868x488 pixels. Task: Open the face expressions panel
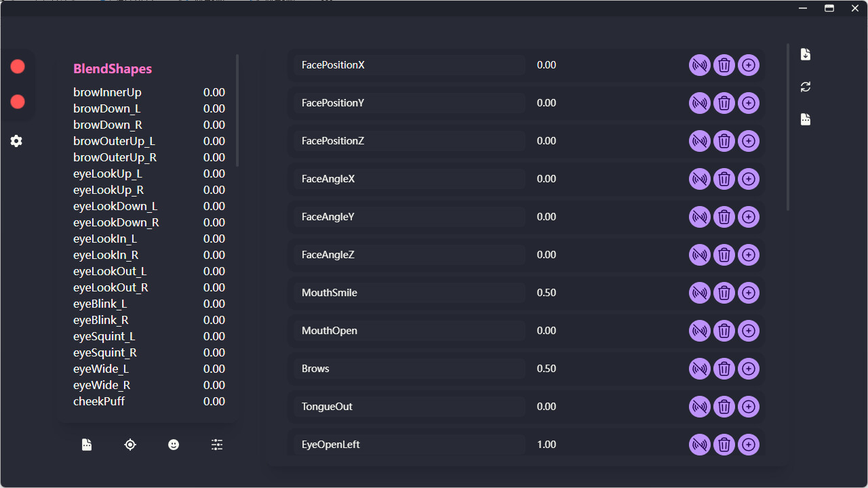click(x=174, y=445)
